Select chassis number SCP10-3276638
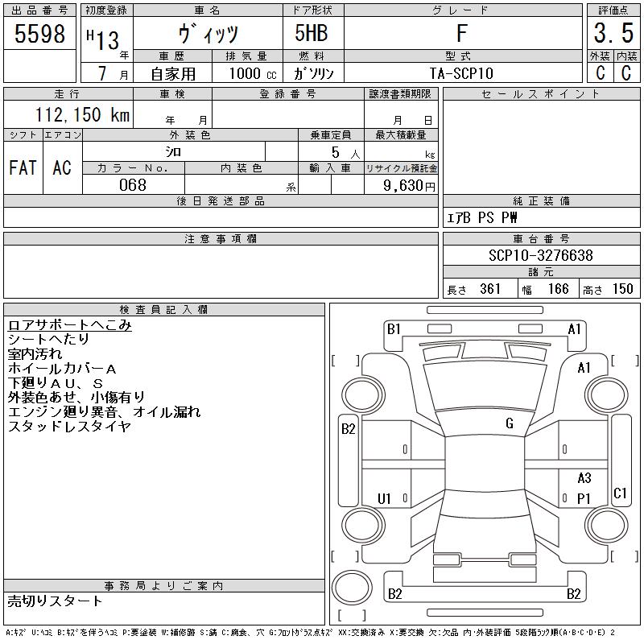Viewport: 644px width, 644px height. click(540, 255)
